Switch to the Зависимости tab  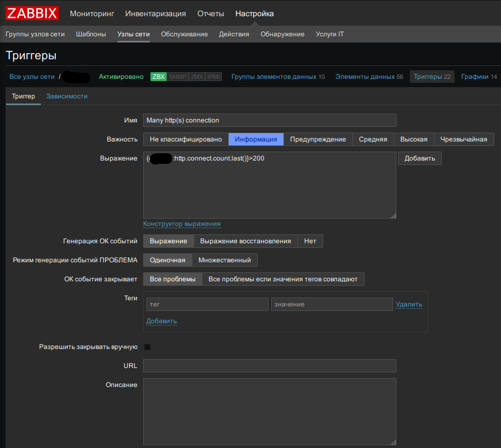coord(67,96)
